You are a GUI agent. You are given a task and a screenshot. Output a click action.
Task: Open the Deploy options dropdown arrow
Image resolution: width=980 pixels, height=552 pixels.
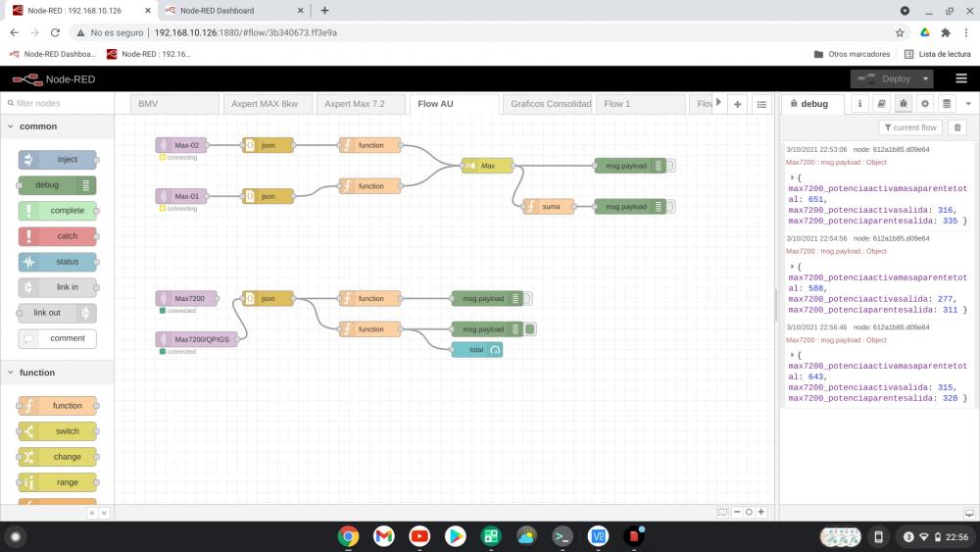[x=926, y=78]
